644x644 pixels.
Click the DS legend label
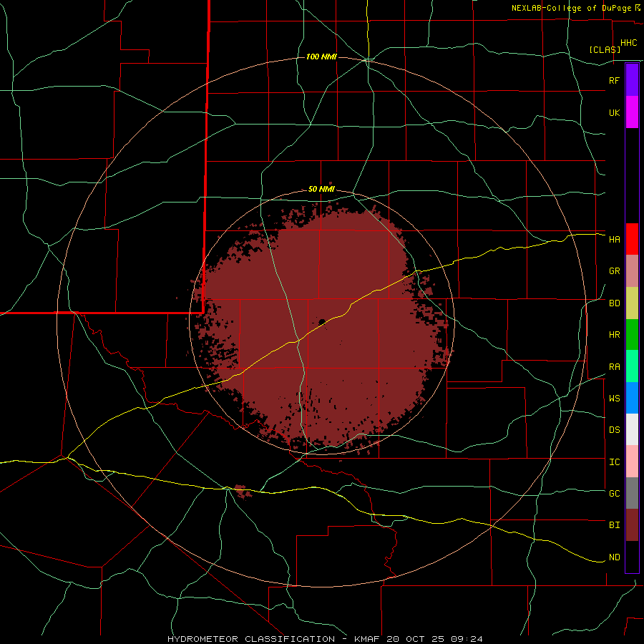point(614,430)
